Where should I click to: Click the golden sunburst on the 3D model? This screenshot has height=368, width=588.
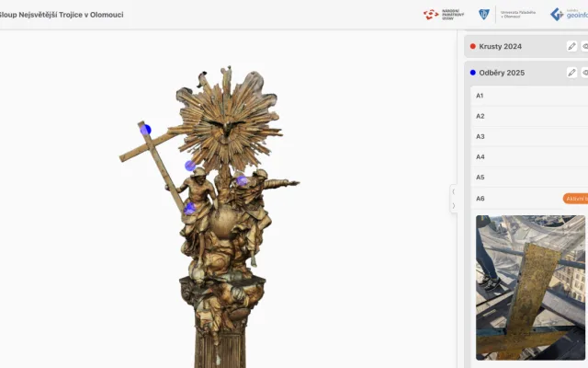point(227,122)
